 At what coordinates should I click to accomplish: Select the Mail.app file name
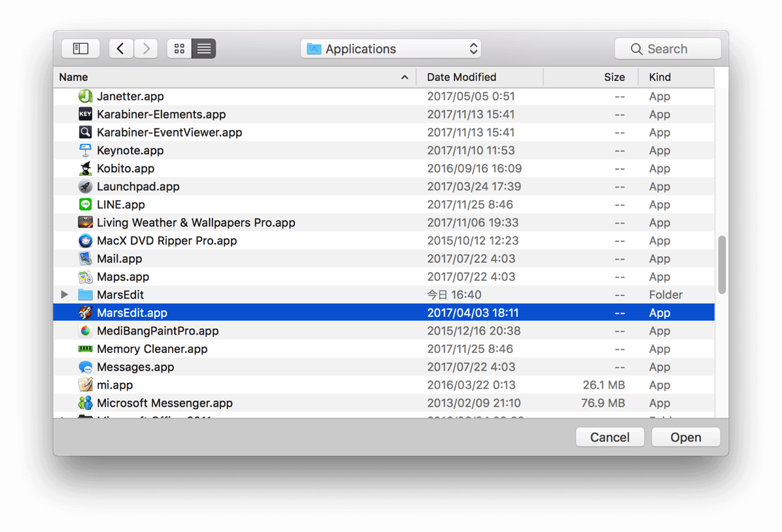[x=119, y=259]
